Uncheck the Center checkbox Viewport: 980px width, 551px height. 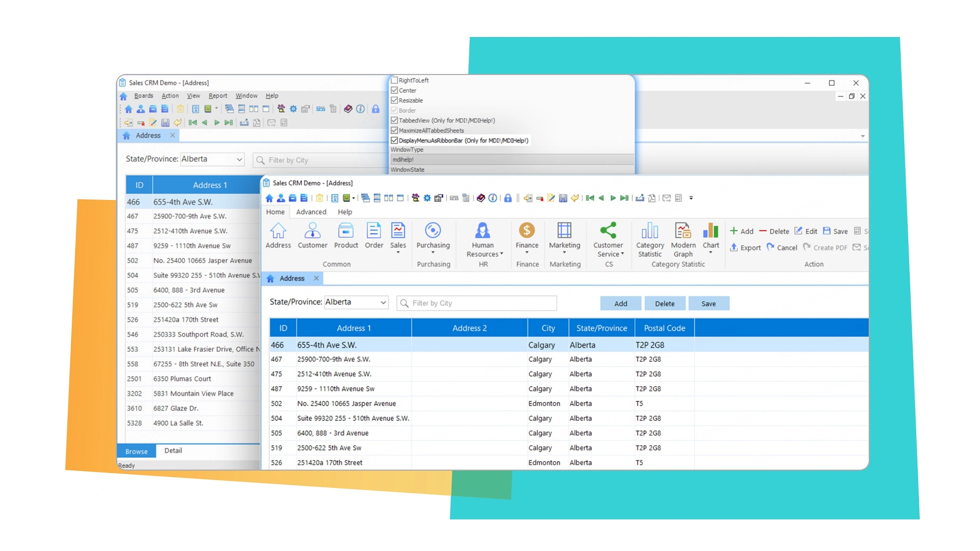click(x=394, y=90)
